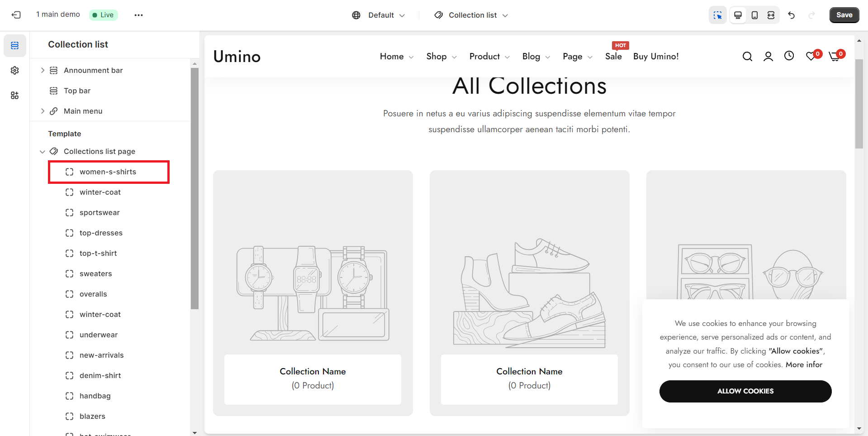Toggle the inspector selection mode icon
The height and width of the screenshot is (436, 868).
tap(718, 15)
